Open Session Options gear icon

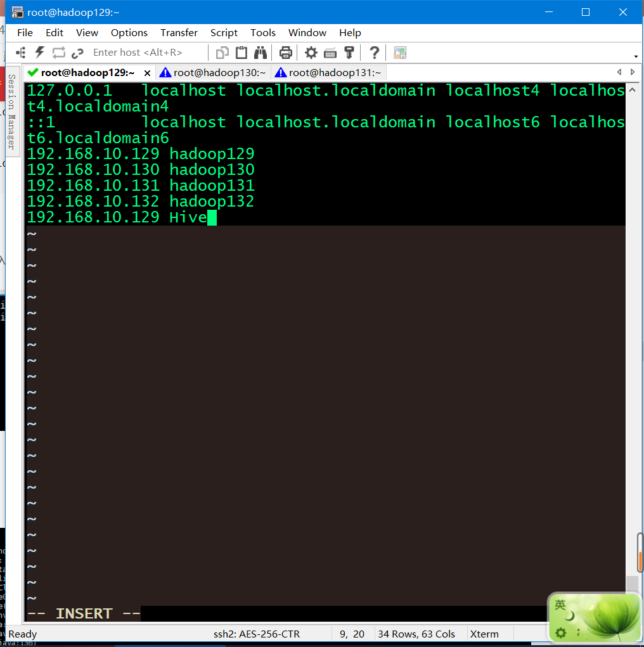[x=311, y=53]
